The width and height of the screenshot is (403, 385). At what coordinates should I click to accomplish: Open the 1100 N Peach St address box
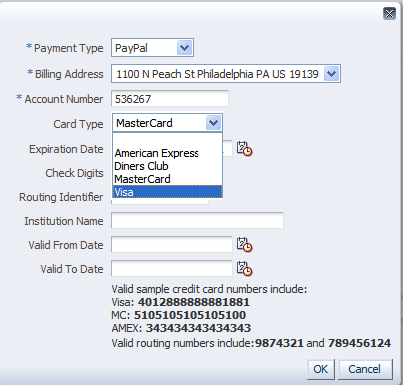click(x=226, y=74)
